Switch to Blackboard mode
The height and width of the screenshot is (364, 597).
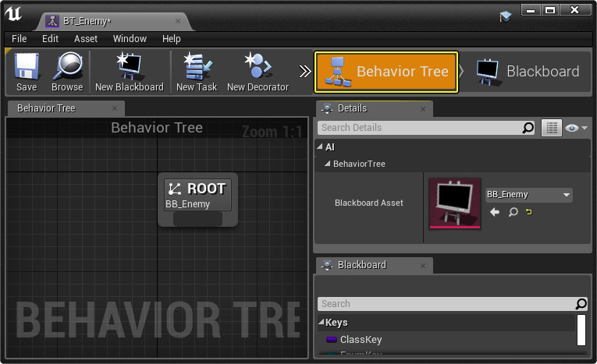[x=528, y=72]
